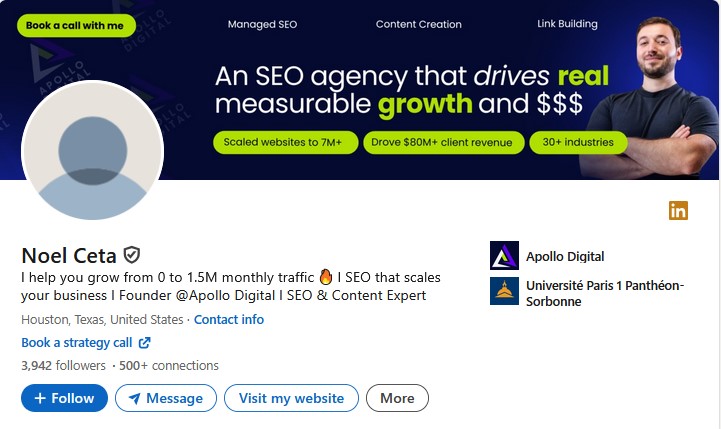Open the Contact info link
Image resolution: width=721 pixels, height=429 pixels.
click(229, 320)
